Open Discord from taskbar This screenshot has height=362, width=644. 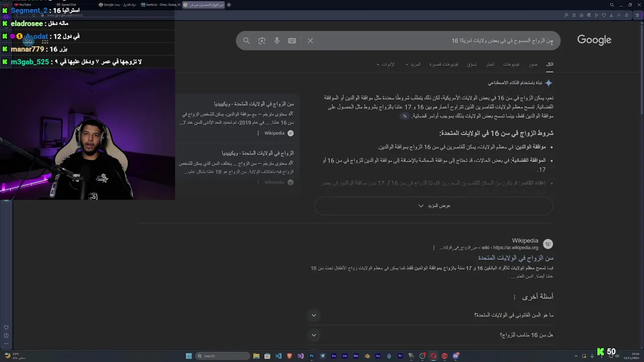(x=455, y=356)
